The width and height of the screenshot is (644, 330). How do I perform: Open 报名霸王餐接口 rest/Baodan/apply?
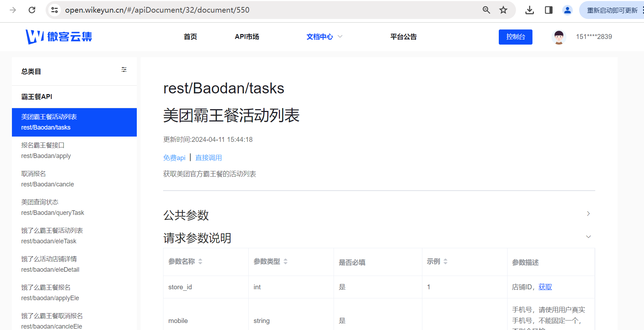[74, 151]
